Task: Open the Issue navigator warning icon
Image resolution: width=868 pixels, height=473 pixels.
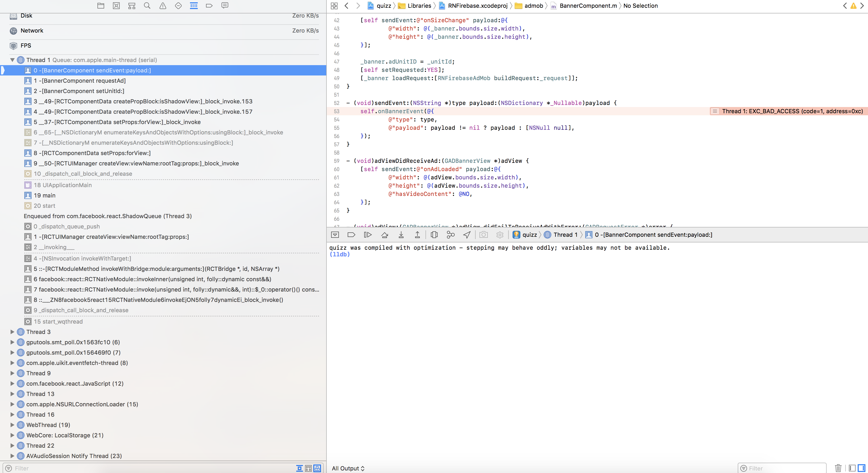Action: point(163,5)
